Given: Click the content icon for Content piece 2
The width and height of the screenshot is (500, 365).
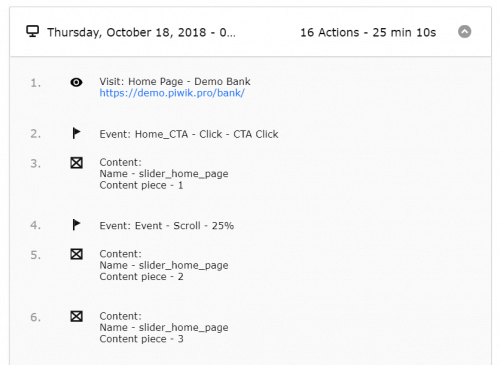Looking at the screenshot, I should 76,254.
